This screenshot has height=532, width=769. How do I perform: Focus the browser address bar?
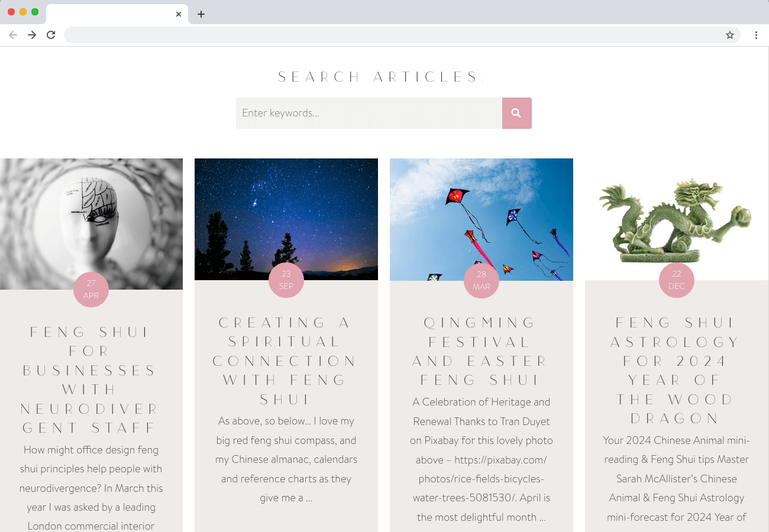tap(393, 35)
